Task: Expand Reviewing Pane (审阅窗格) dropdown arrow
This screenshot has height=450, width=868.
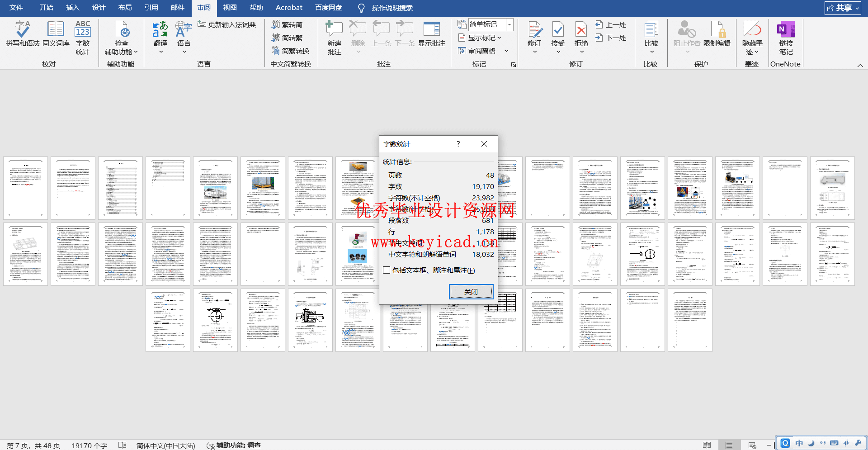Action: tap(506, 51)
